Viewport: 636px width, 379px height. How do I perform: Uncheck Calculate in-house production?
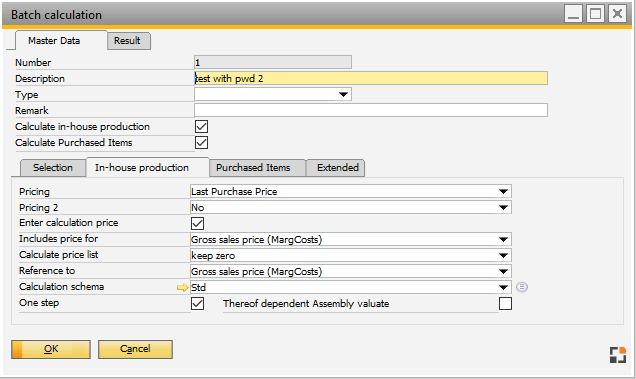point(202,127)
